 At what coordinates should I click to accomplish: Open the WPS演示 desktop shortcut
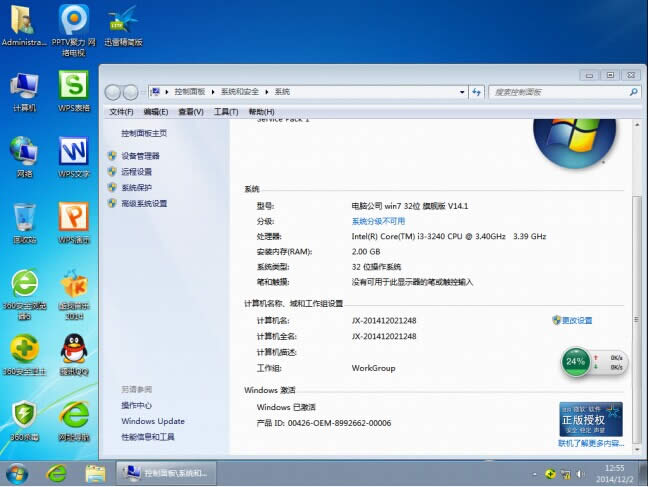tap(74, 218)
